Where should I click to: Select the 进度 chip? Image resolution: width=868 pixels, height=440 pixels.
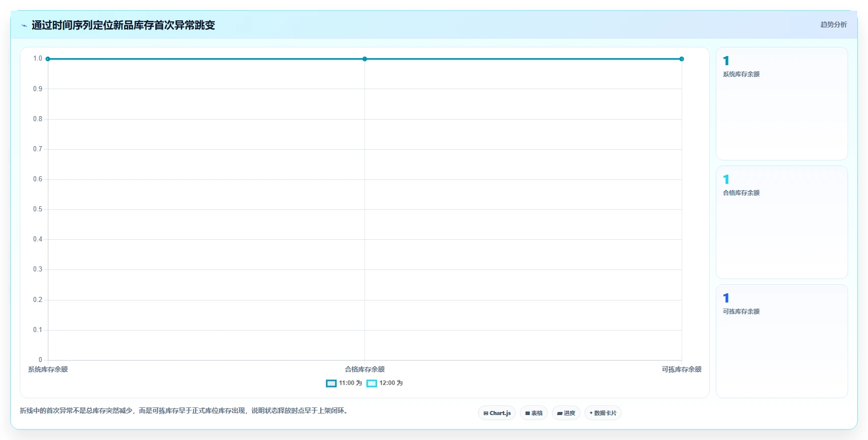566,413
